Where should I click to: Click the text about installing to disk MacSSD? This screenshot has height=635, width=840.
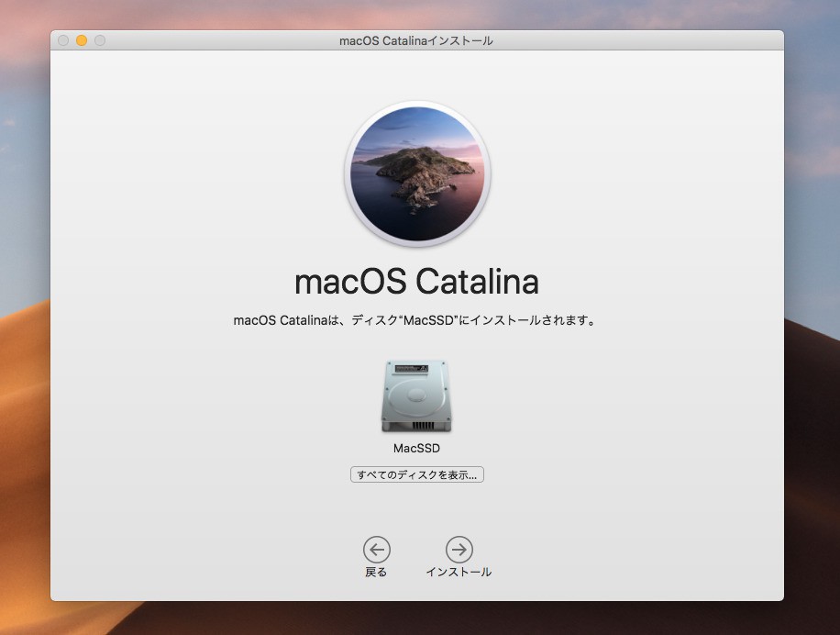(415, 320)
